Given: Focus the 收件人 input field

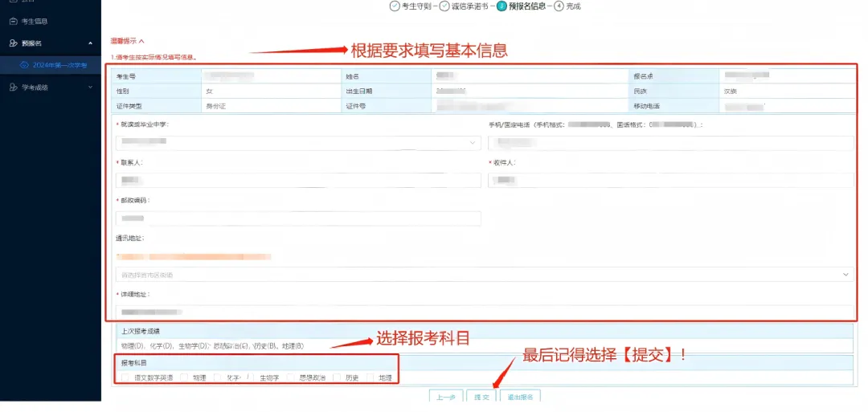Looking at the screenshot, I should 670,180.
